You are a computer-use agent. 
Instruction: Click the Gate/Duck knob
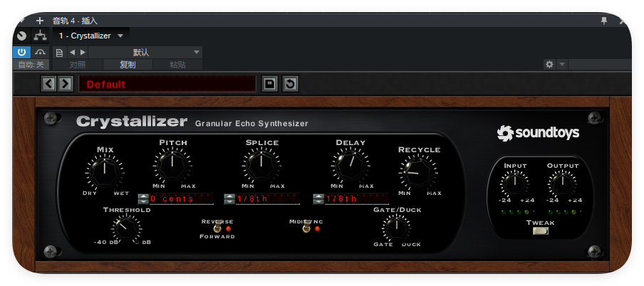point(397,229)
